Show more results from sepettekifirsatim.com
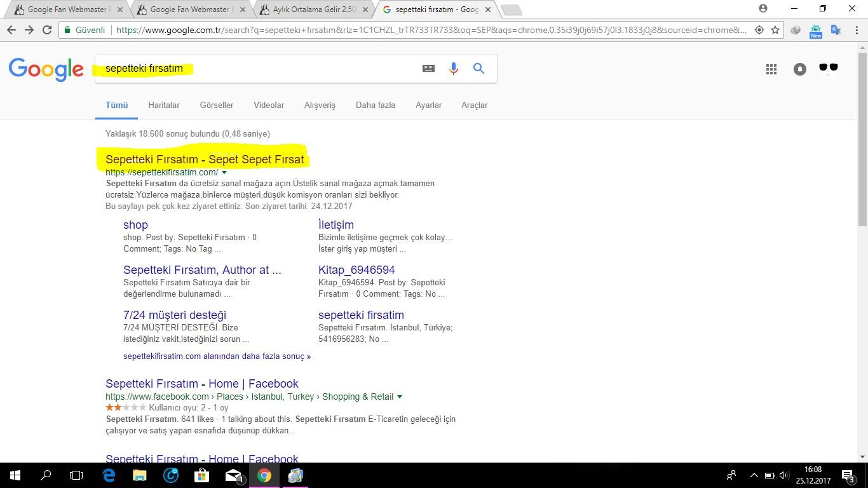This screenshot has width=868, height=488. (x=217, y=356)
